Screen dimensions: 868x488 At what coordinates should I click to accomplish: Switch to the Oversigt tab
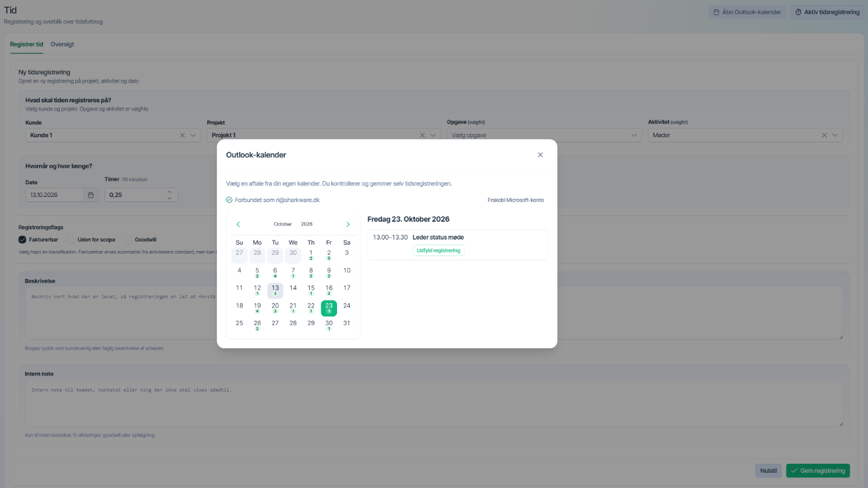62,44
